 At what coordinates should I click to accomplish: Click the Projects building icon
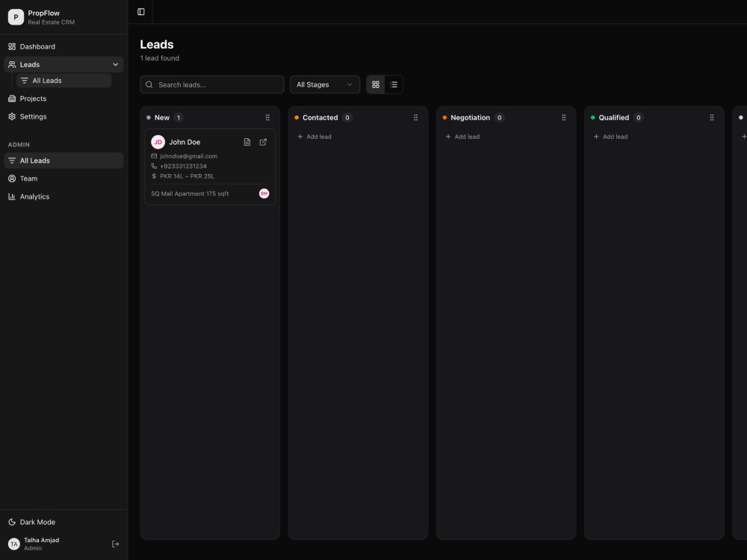12,99
